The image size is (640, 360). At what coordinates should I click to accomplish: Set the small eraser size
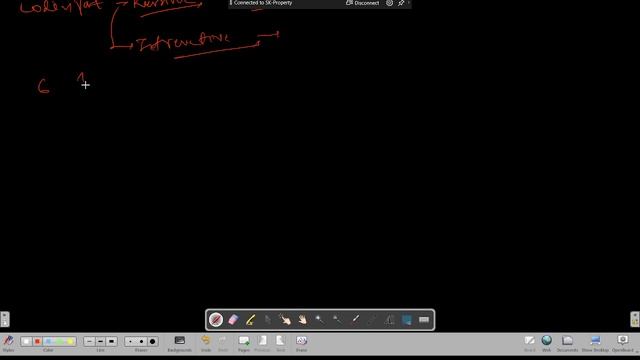pos(130,341)
